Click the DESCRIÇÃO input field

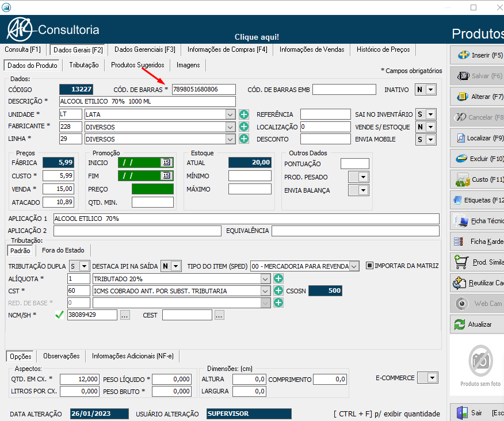point(147,101)
